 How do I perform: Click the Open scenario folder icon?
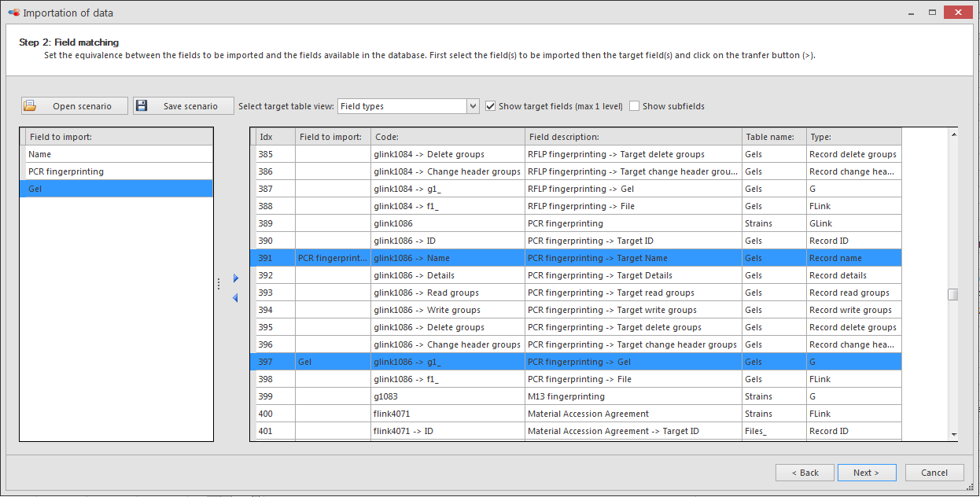[30, 106]
